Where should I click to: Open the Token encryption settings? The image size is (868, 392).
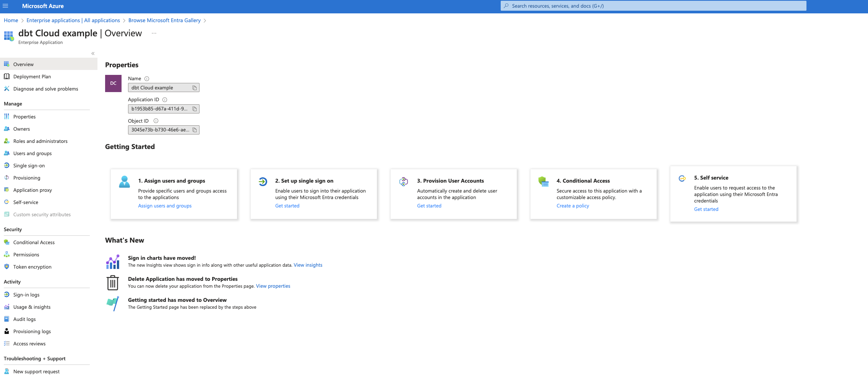(x=32, y=267)
